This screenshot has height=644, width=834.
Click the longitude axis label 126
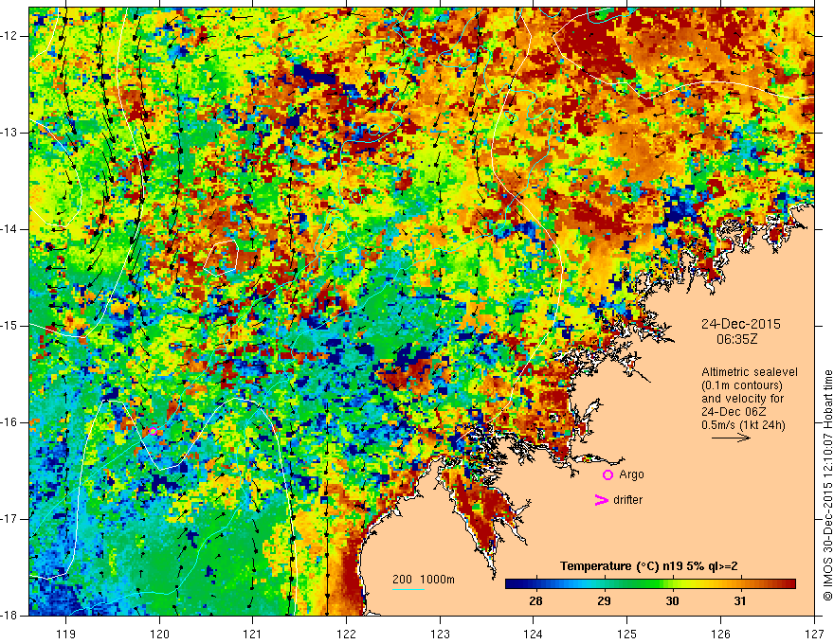tap(720, 634)
